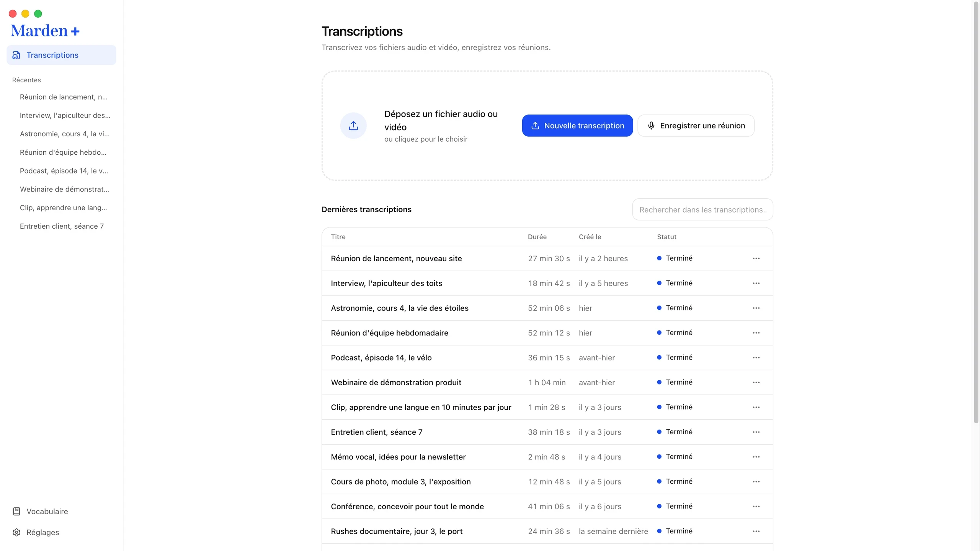The height and width of the screenshot is (551, 980).
Task: Select Transcriptions in the sidebar
Action: pyautogui.click(x=61, y=55)
